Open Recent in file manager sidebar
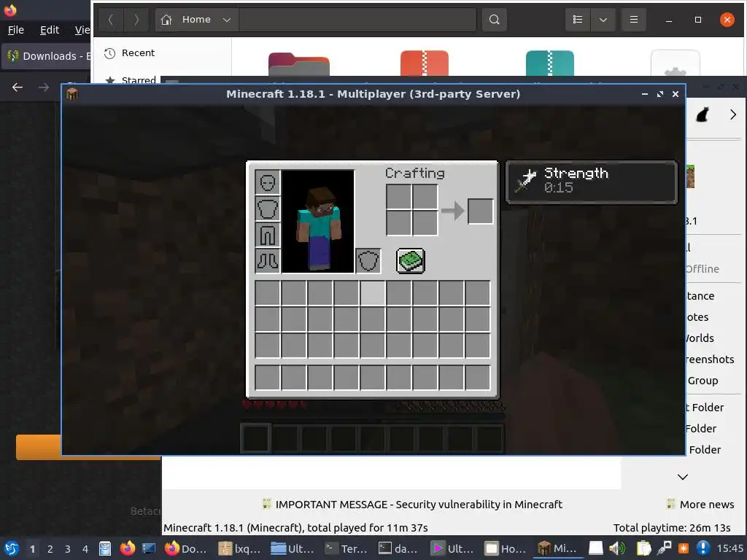747x560 pixels. click(x=138, y=52)
